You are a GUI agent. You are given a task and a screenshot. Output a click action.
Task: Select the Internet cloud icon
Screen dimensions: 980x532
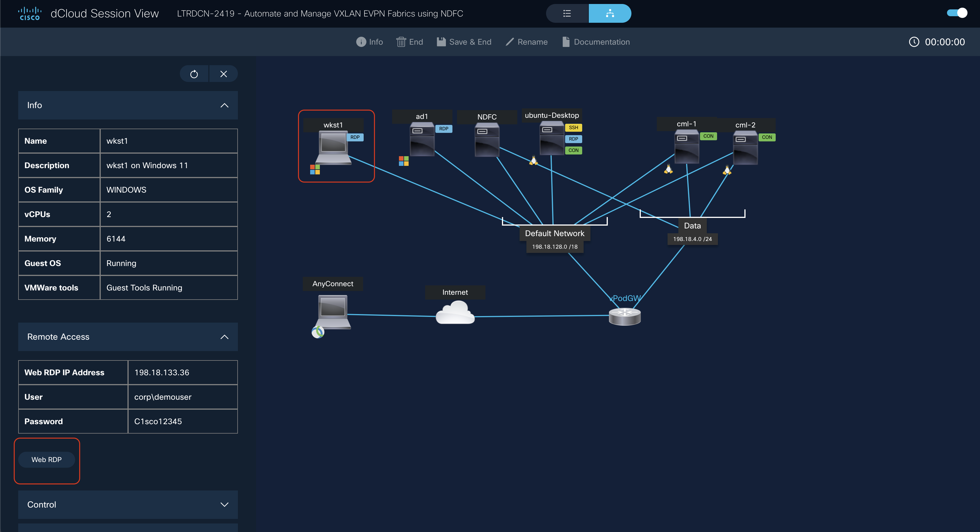point(455,312)
